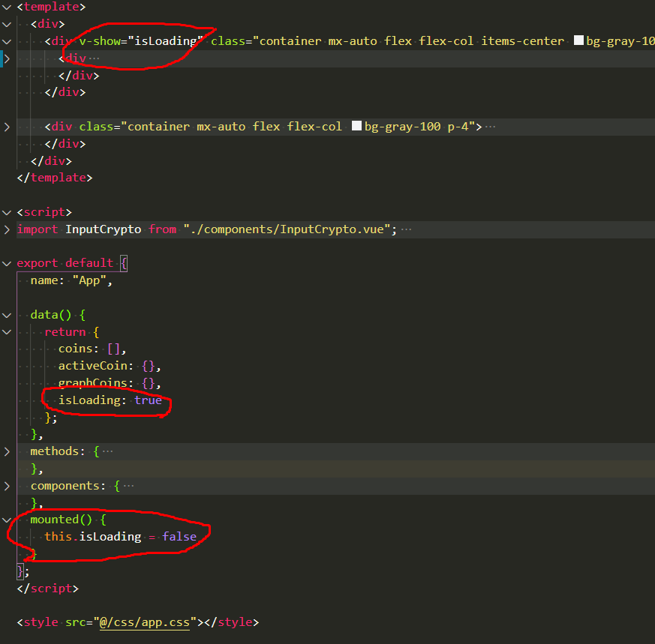655x644 pixels.
Task: Expand the folded div containing bg-gray-100 p-4
Action: coord(7,127)
